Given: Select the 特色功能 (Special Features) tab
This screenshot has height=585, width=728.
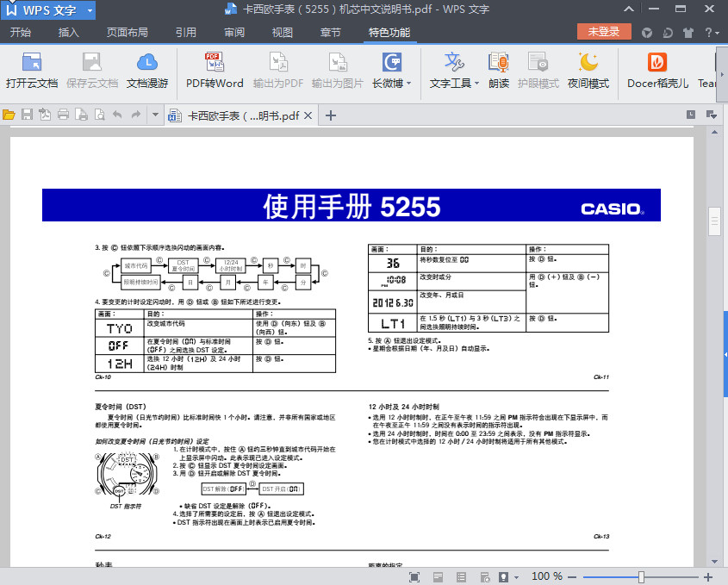Looking at the screenshot, I should (389, 33).
